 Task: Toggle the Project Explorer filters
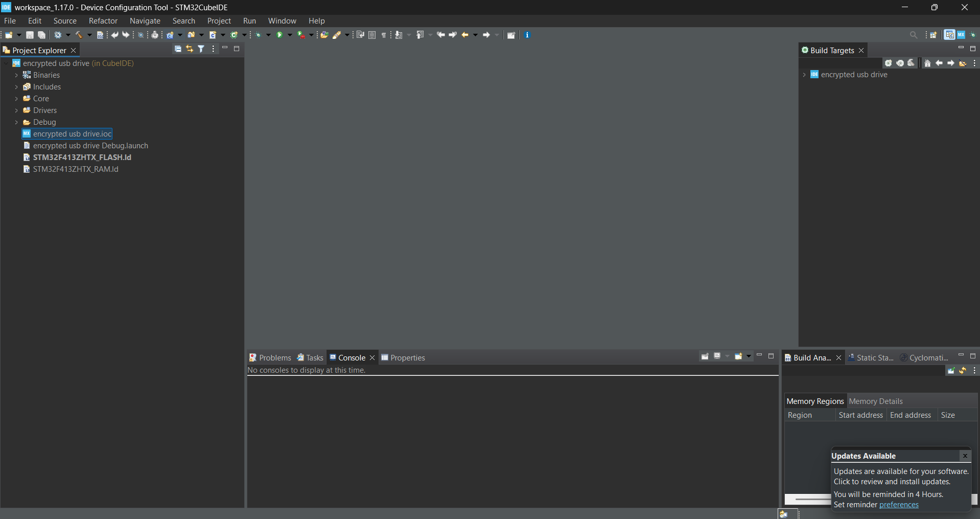point(201,49)
